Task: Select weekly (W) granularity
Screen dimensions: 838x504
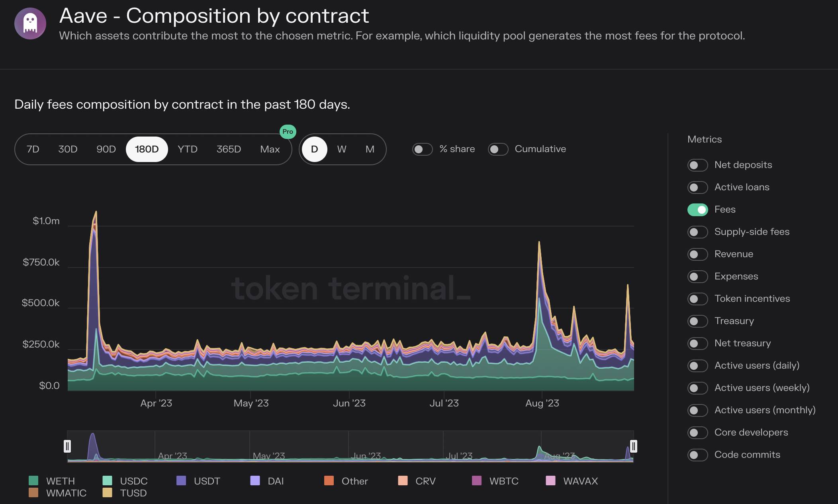Action: point(342,149)
